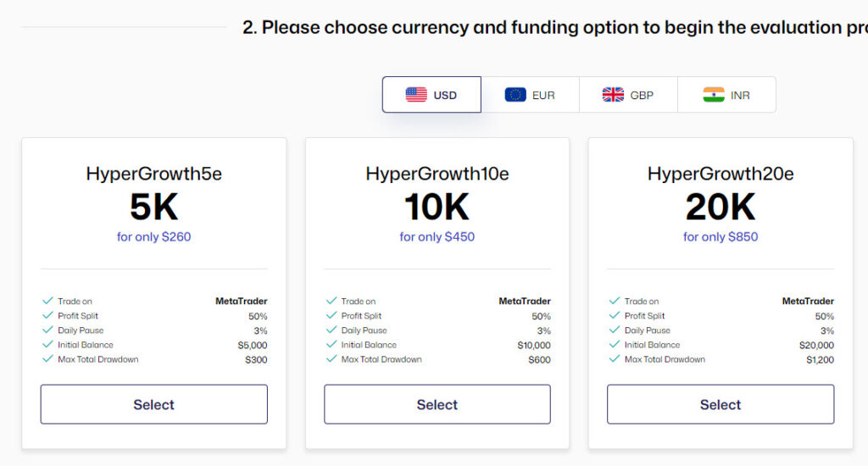
Task: Click checkmark beside Profit Split in 10K card
Action: 331,315
